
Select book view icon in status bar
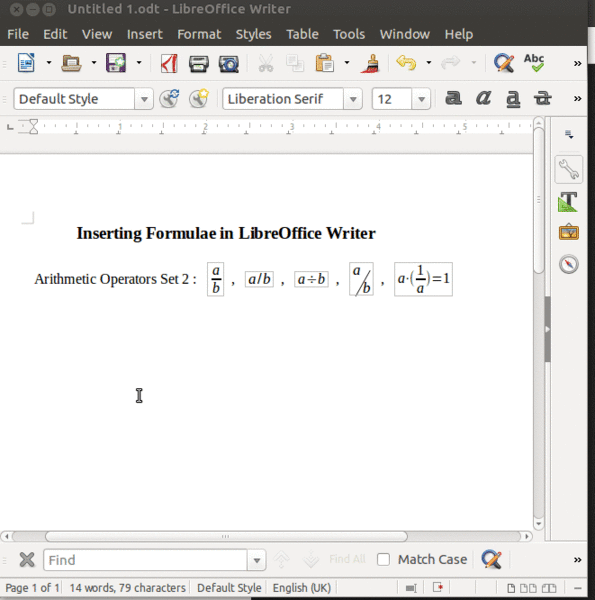[549, 588]
